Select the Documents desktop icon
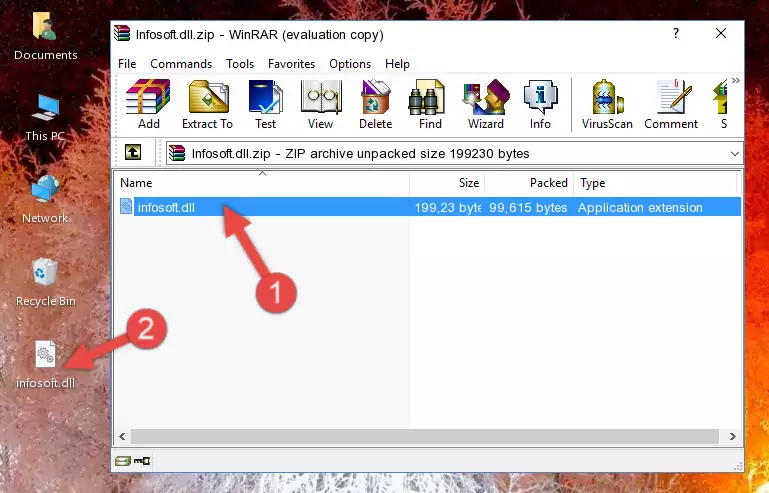769x493 pixels. (45, 37)
